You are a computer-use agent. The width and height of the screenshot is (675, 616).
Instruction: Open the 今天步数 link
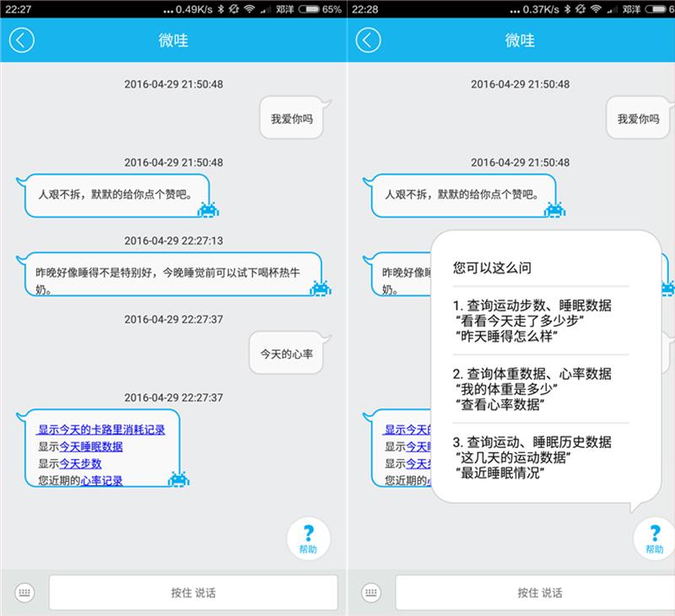click(79, 465)
